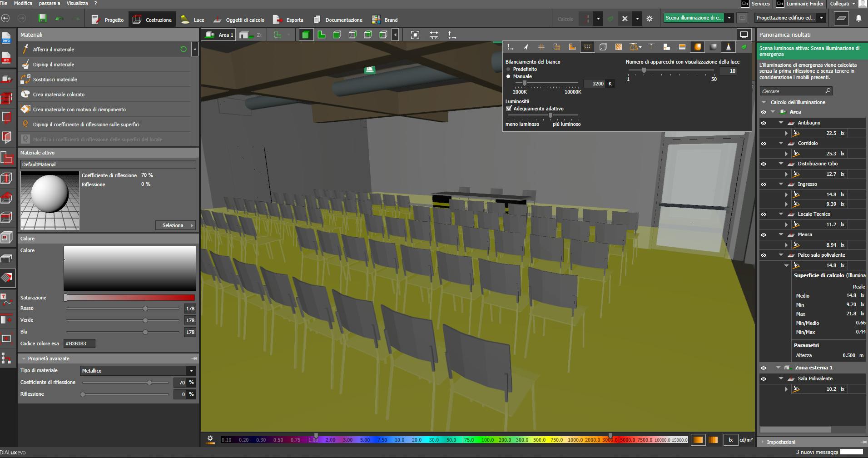Refresh using green icon beside Afferra il materiale

(x=184, y=49)
